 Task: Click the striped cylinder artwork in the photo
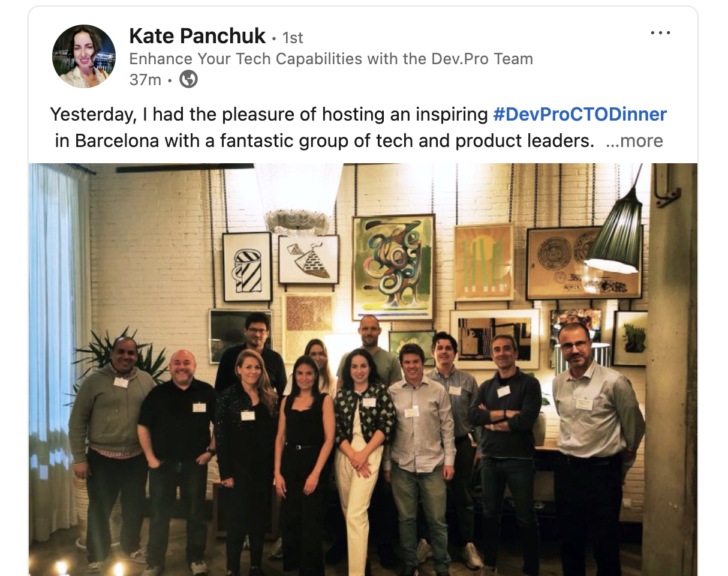pyautogui.click(x=247, y=267)
